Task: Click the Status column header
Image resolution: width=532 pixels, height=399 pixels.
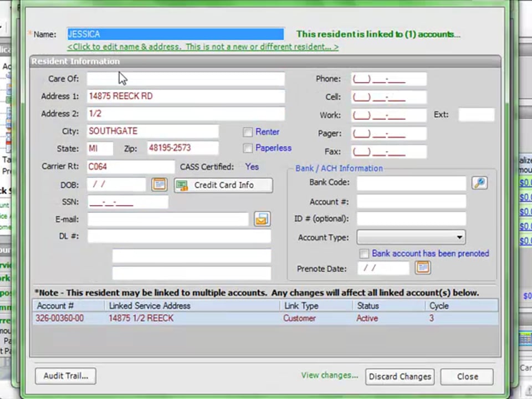Action: pos(389,306)
